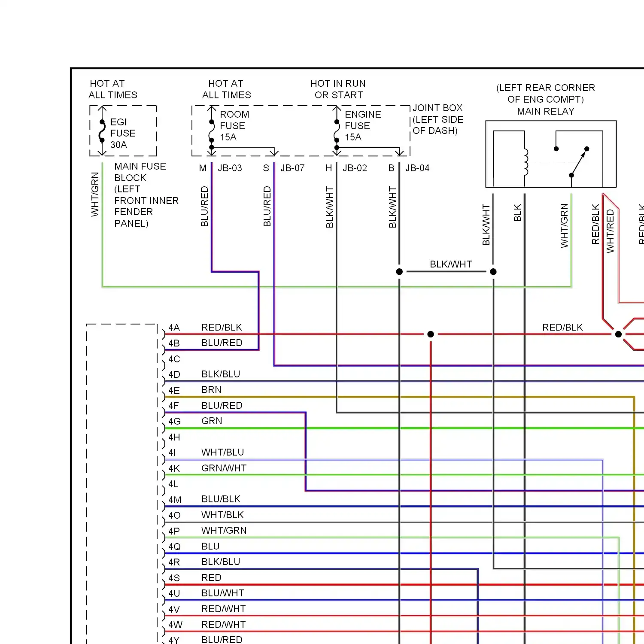Select HOT AT ALL TIMES above ROOM fuse

coord(226,89)
